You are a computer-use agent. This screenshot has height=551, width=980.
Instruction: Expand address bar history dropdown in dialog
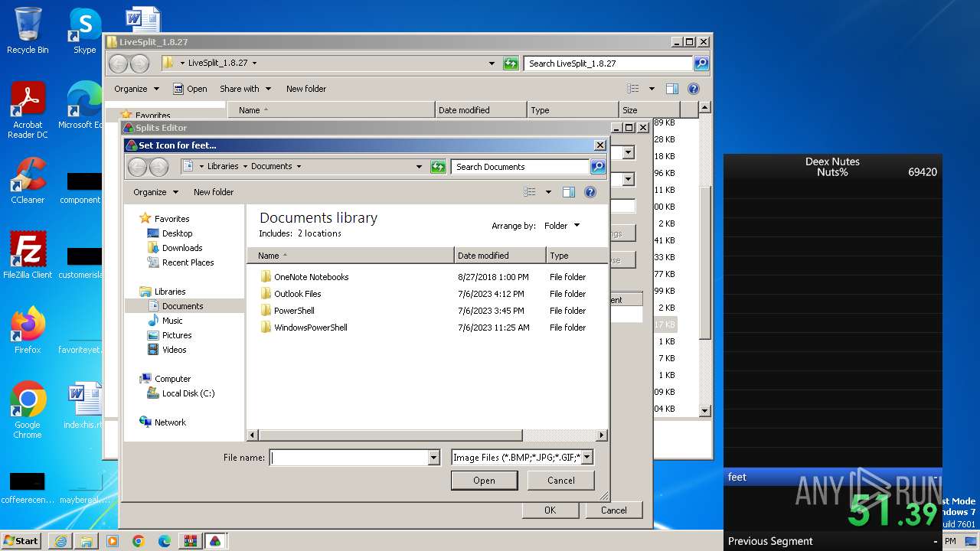[x=419, y=166]
